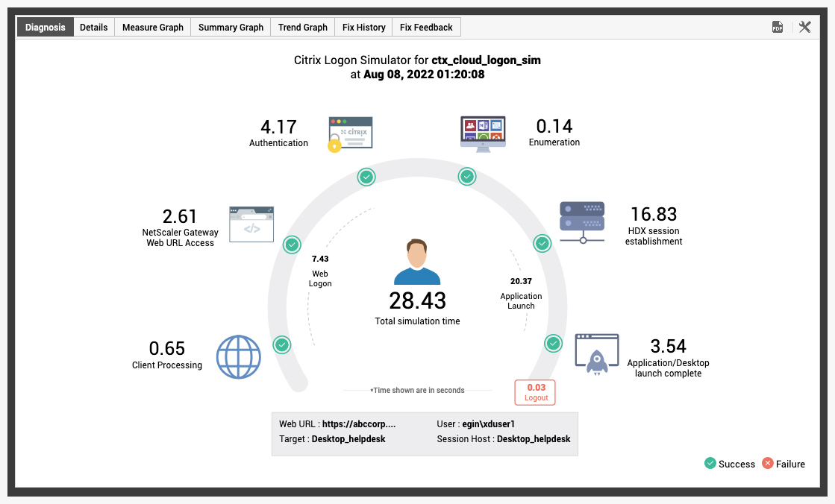Open the Fix Feedback tab
Screen dimensions: 835x504
pyautogui.click(x=426, y=27)
